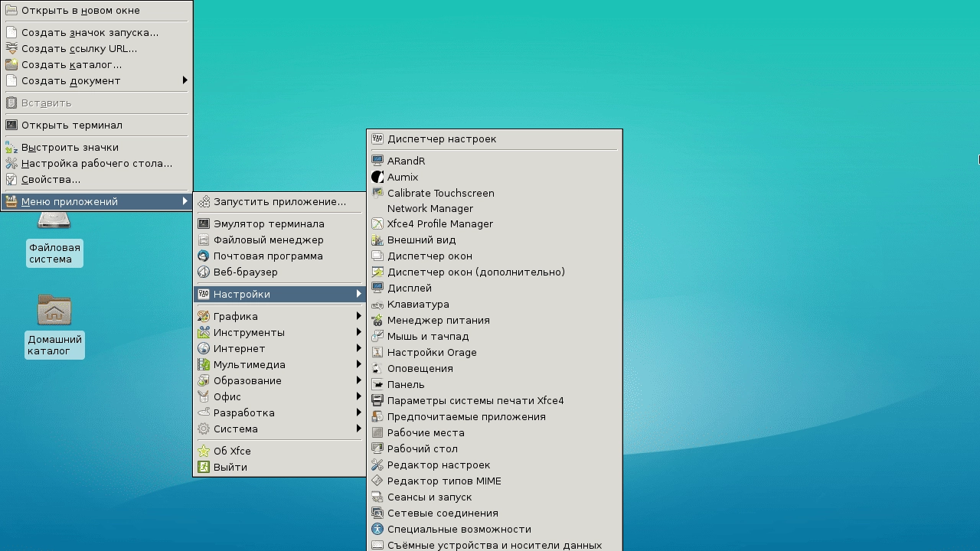
Task: Expand the Мультимедиа submenu arrow
Action: (x=358, y=364)
